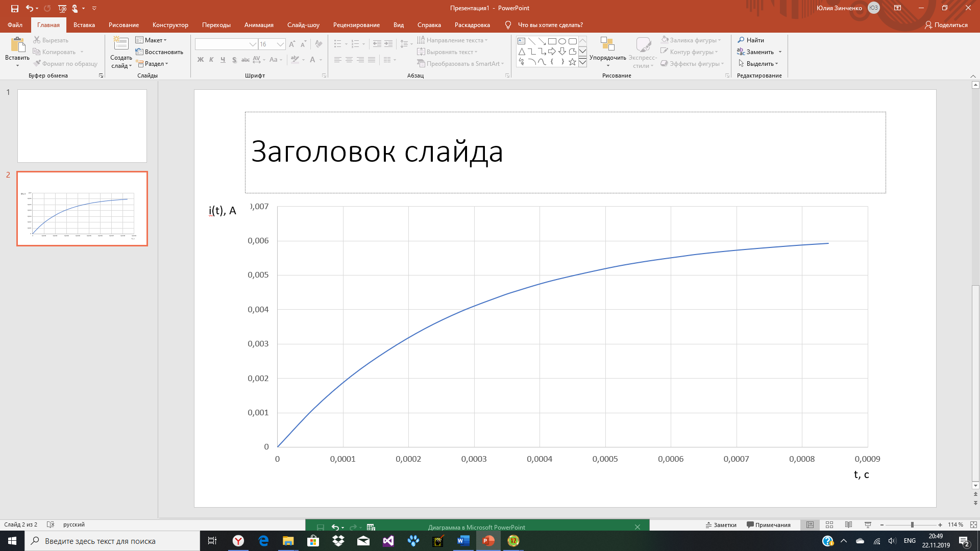Open the font size dropdown showing 16

(280, 44)
